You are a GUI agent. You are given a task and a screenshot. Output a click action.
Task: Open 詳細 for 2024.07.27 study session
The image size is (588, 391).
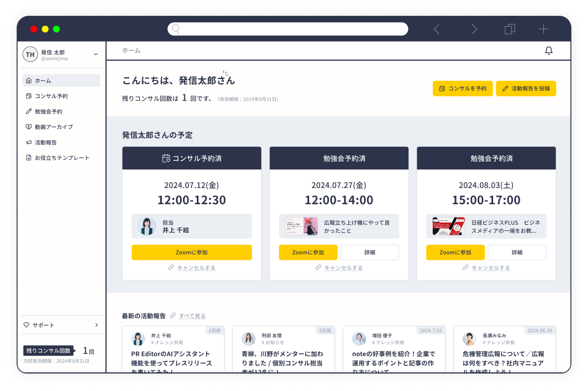coord(370,252)
